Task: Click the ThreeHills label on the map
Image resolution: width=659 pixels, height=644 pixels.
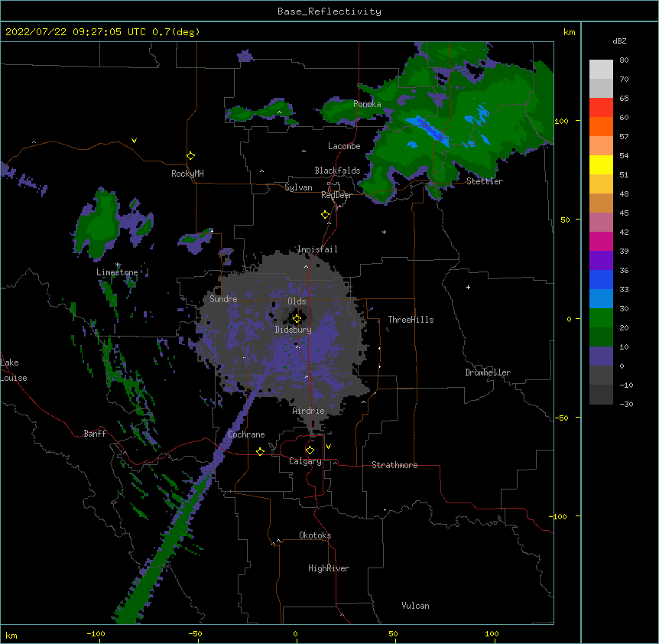Action: pos(411,320)
